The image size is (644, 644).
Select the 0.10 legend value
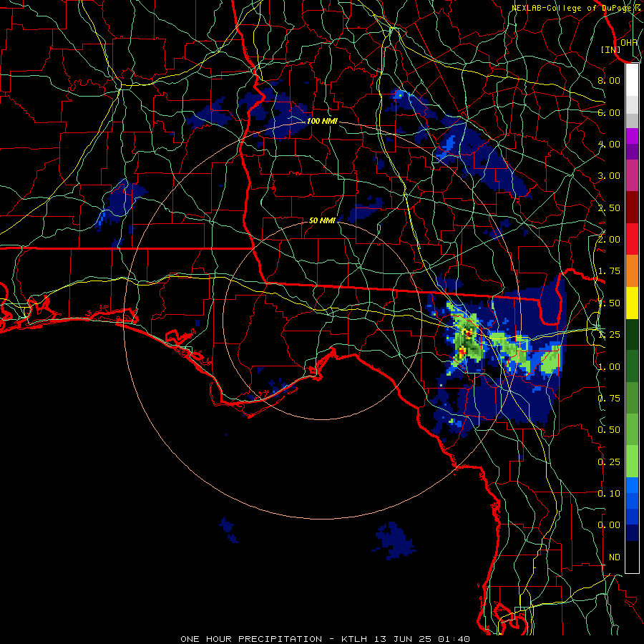609,494
